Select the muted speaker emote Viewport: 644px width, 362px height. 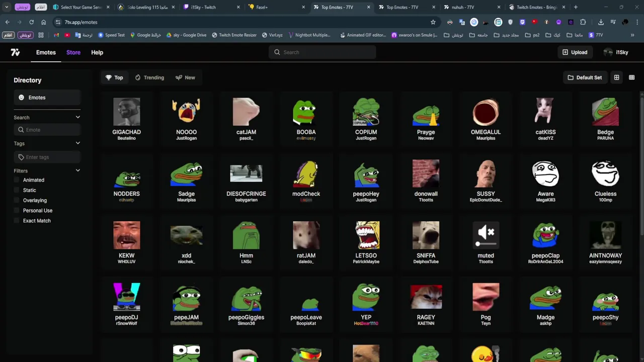(486, 242)
